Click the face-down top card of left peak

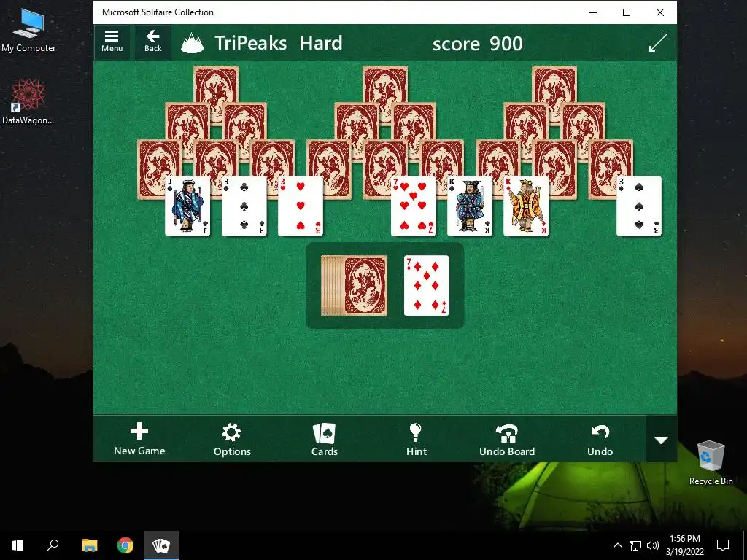(x=216, y=85)
